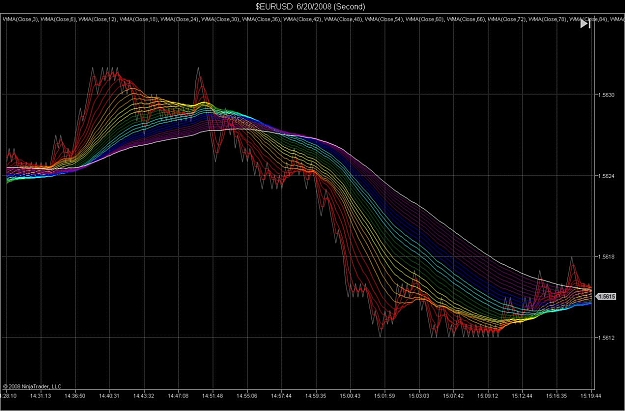Select the WMA(Close,6) indicator label

point(59,19)
